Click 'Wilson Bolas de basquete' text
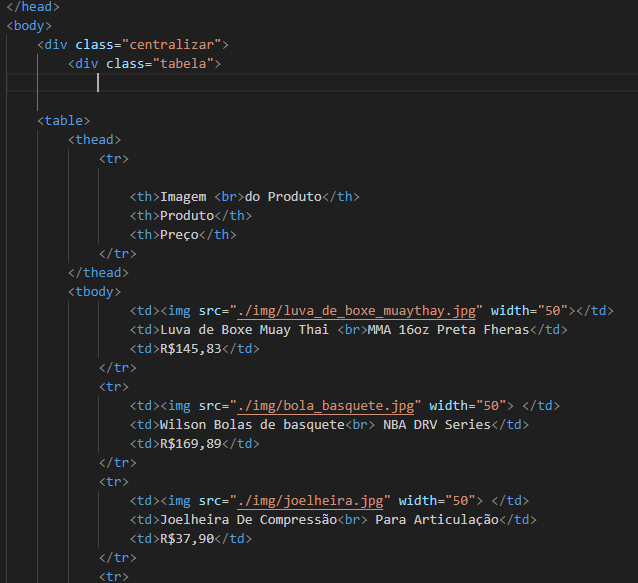Screen dimensions: 638x583 (252, 425)
